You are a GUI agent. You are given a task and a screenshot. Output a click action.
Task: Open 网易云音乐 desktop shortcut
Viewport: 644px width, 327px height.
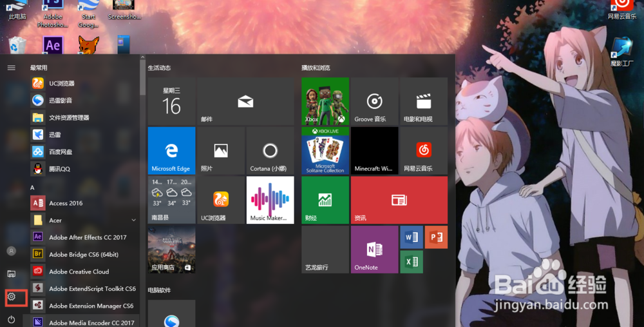(x=622, y=10)
